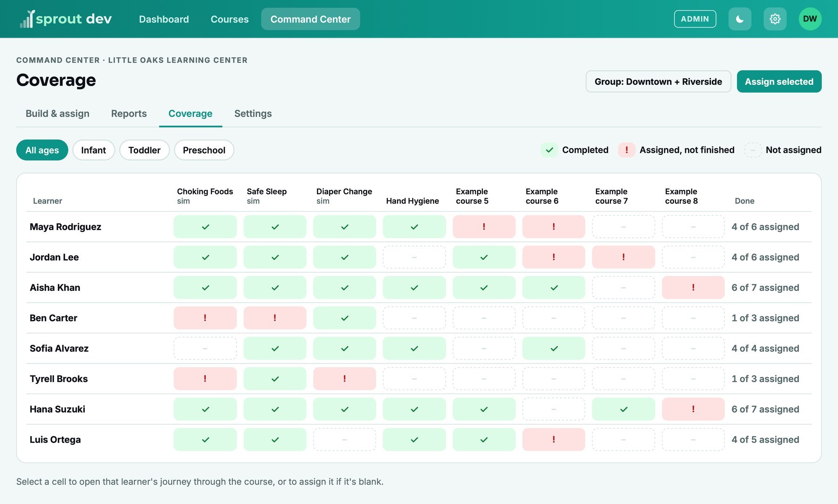Open Command Center in top navigation
This screenshot has width=838, height=504.
click(311, 19)
